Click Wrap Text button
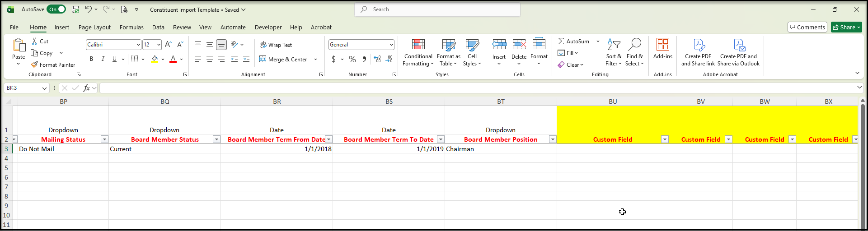Viewport: 868px width, 231px height. point(276,45)
